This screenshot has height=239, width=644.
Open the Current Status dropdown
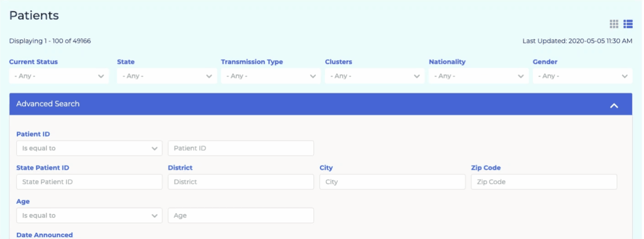click(x=59, y=76)
